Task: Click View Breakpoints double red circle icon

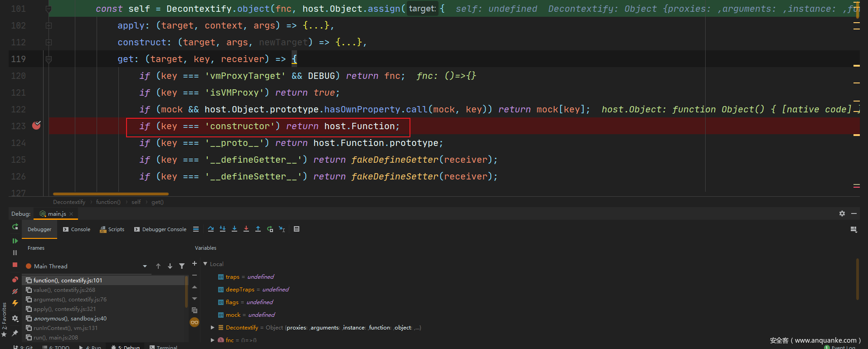Action: click(x=15, y=280)
